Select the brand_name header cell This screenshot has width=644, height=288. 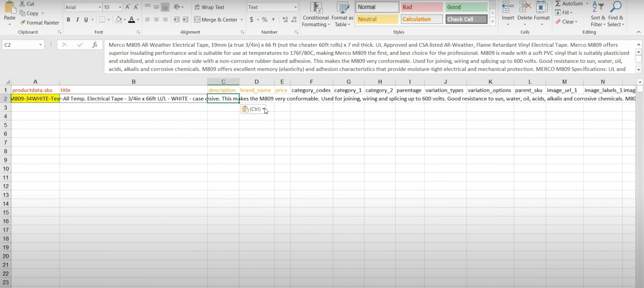tap(256, 90)
